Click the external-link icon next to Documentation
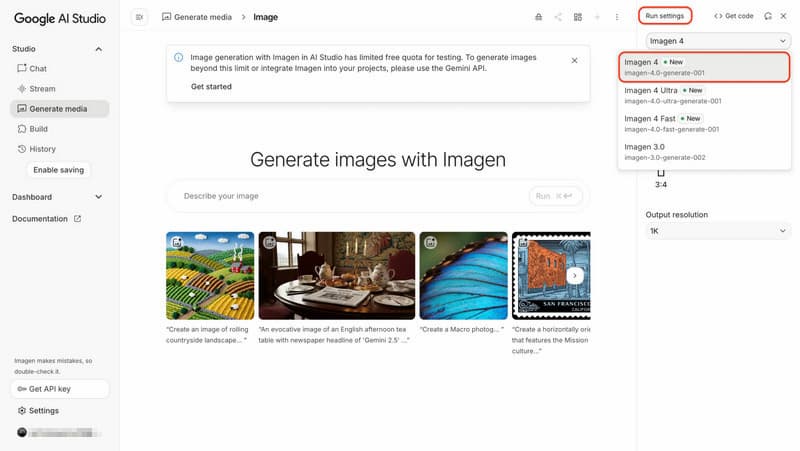This screenshot has height=451, width=800. point(77,219)
